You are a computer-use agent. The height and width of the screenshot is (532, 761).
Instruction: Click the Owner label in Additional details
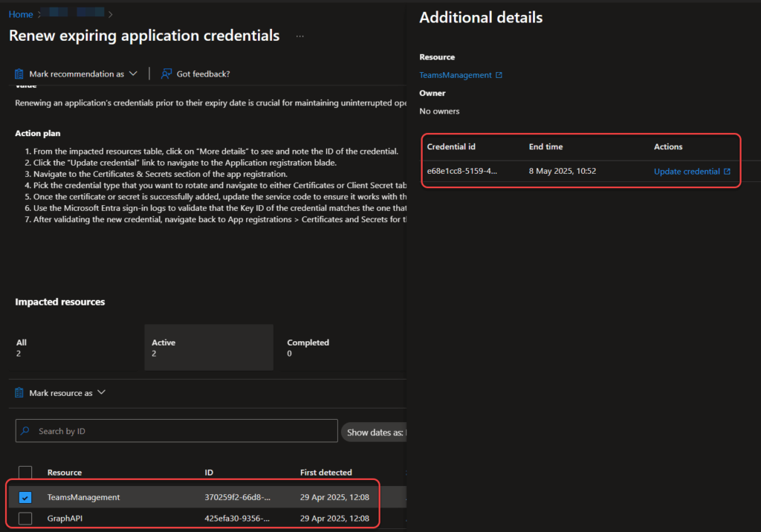tap(432, 93)
